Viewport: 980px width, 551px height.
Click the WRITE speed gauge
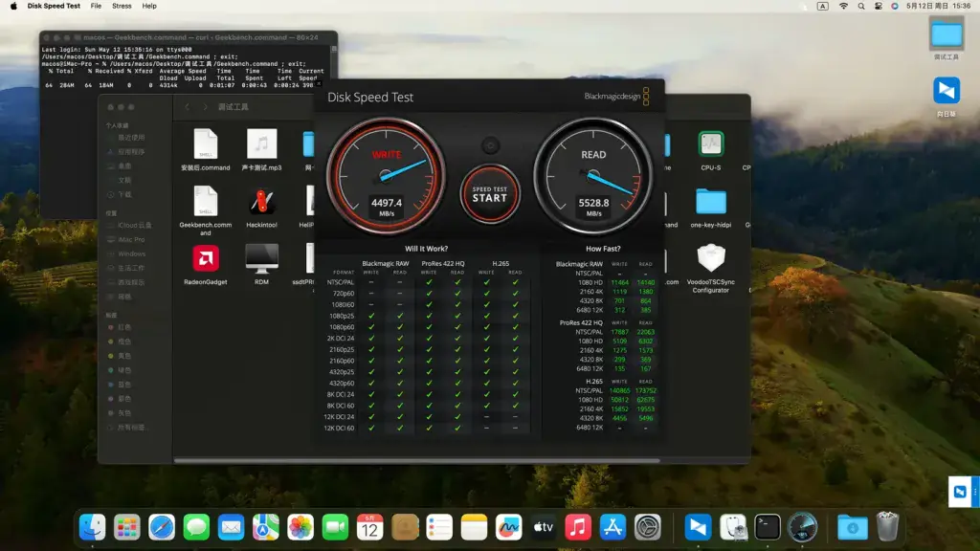(387, 176)
